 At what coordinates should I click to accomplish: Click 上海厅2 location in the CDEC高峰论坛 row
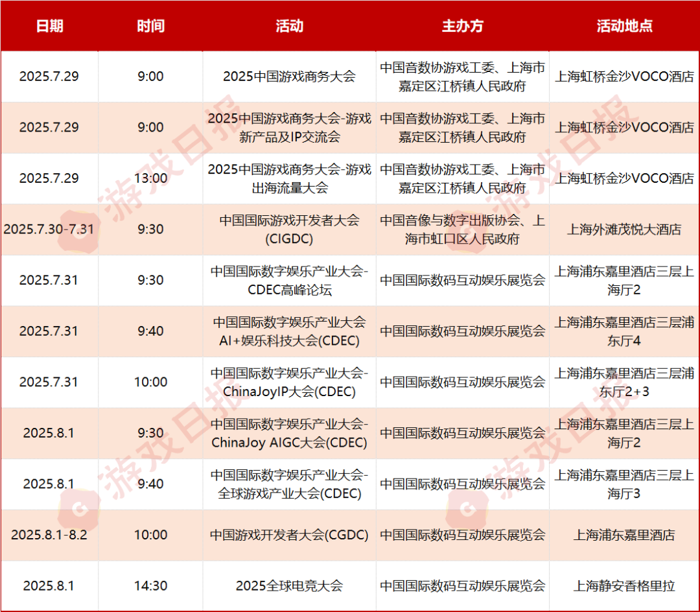coord(624,280)
